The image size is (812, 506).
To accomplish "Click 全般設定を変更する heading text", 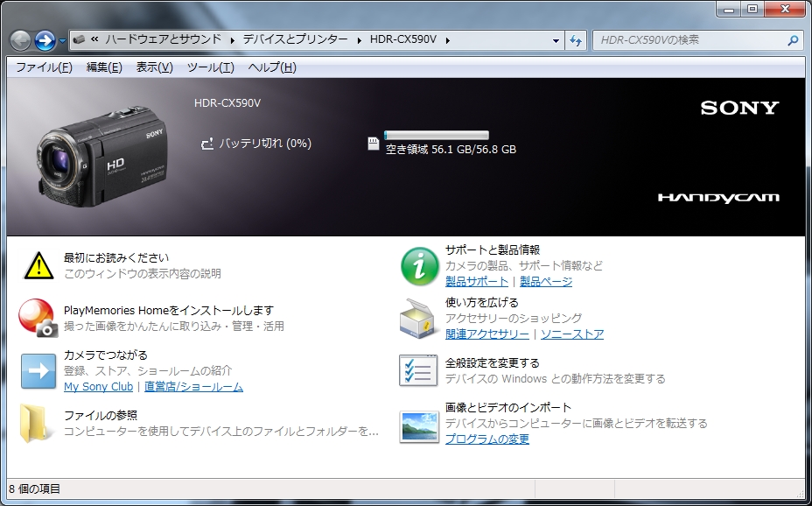I will (x=493, y=362).
